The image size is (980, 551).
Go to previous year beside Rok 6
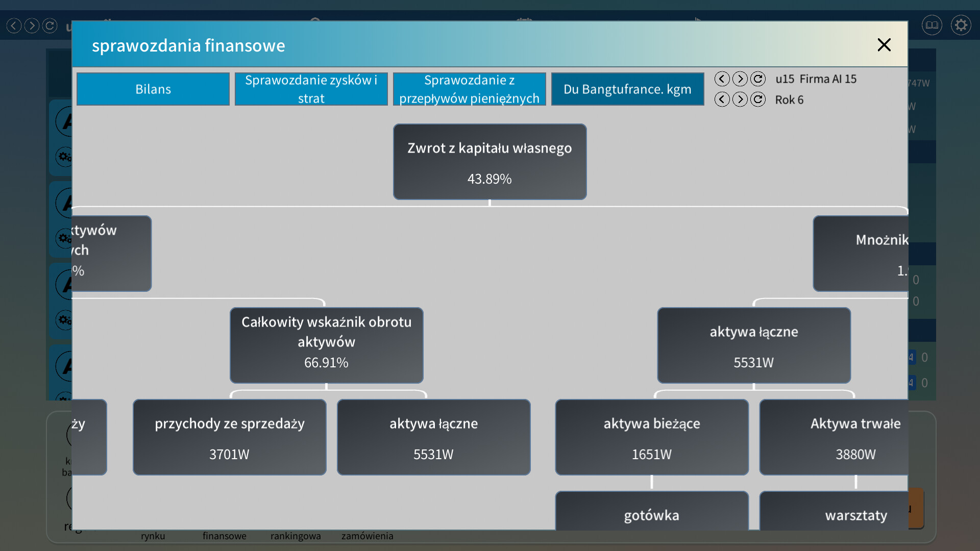tap(722, 99)
